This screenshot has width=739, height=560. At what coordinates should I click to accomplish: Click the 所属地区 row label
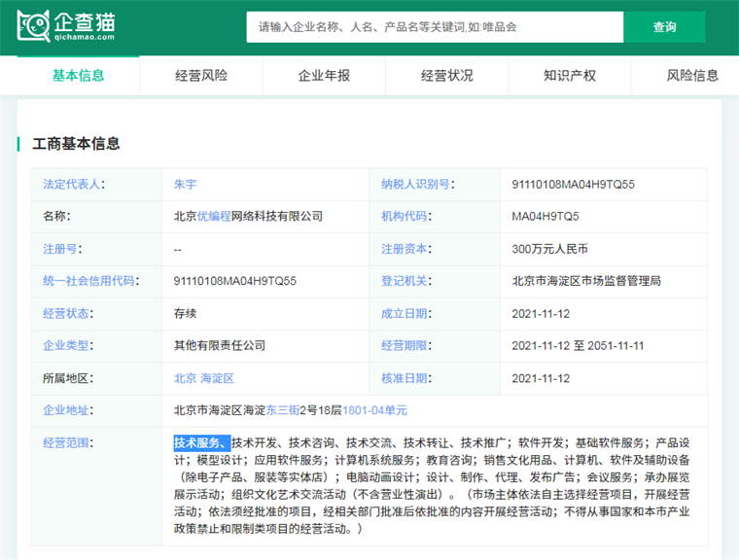[68, 378]
